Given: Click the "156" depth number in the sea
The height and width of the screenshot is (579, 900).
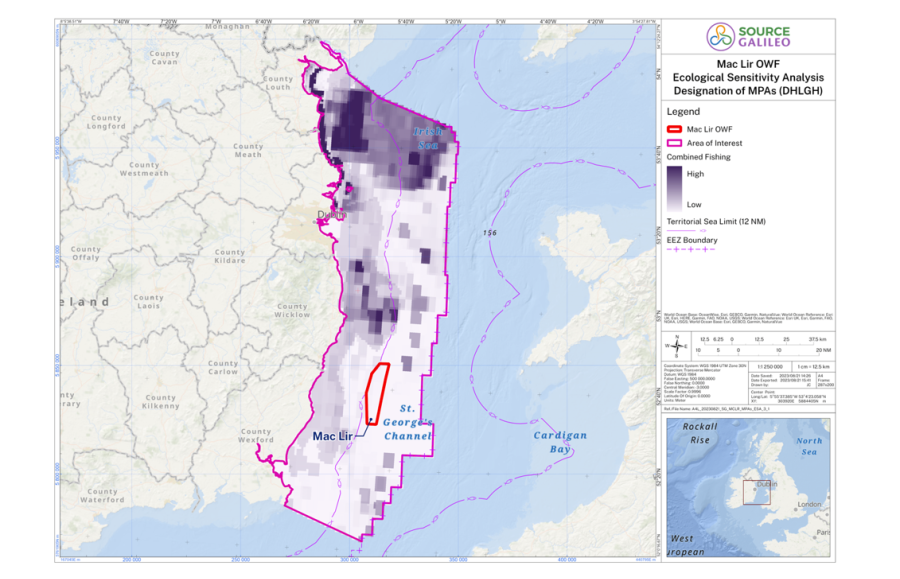Looking at the screenshot, I should (x=490, y=232).
